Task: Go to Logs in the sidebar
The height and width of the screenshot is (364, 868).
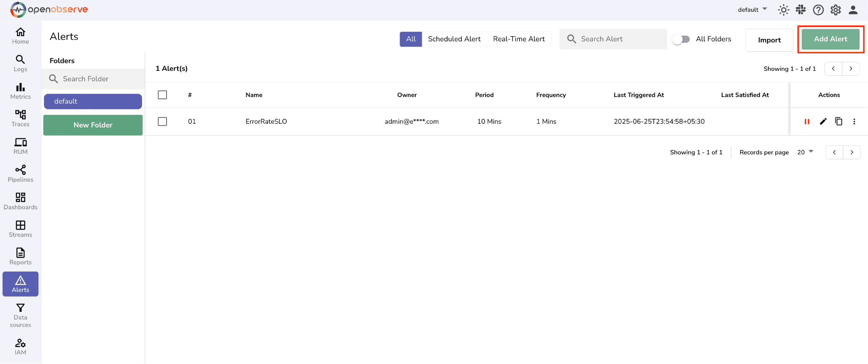Action: point(20,64)
